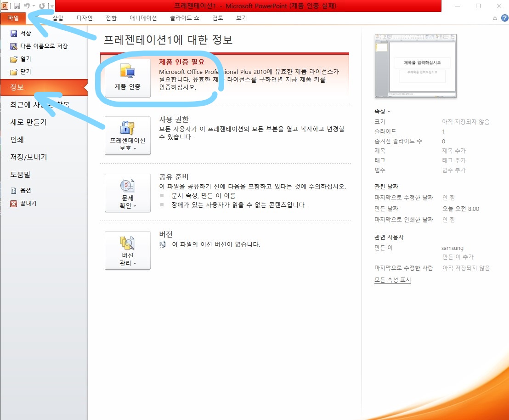Click the PowerPoint logo icon in title bar

tap(5, 6)
